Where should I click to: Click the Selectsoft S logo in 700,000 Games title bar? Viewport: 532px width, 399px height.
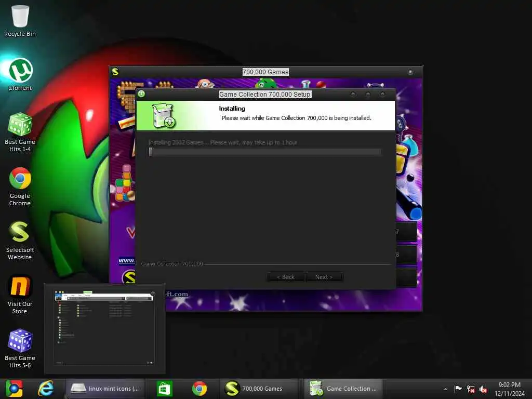pos(115,72)
